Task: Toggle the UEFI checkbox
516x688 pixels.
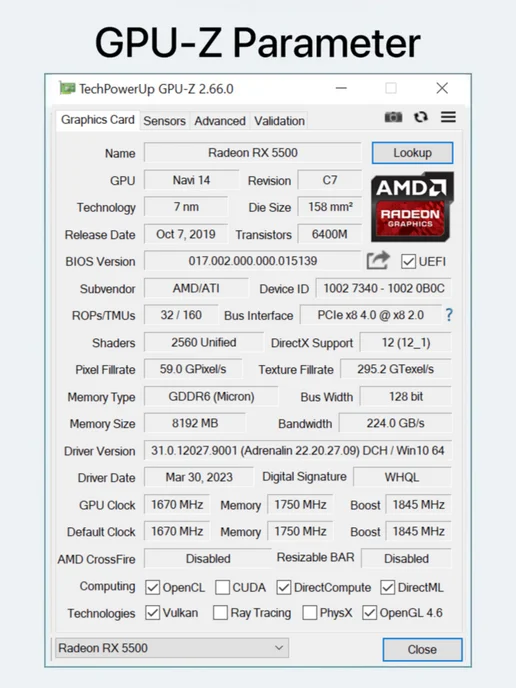Action: (408, 262)
